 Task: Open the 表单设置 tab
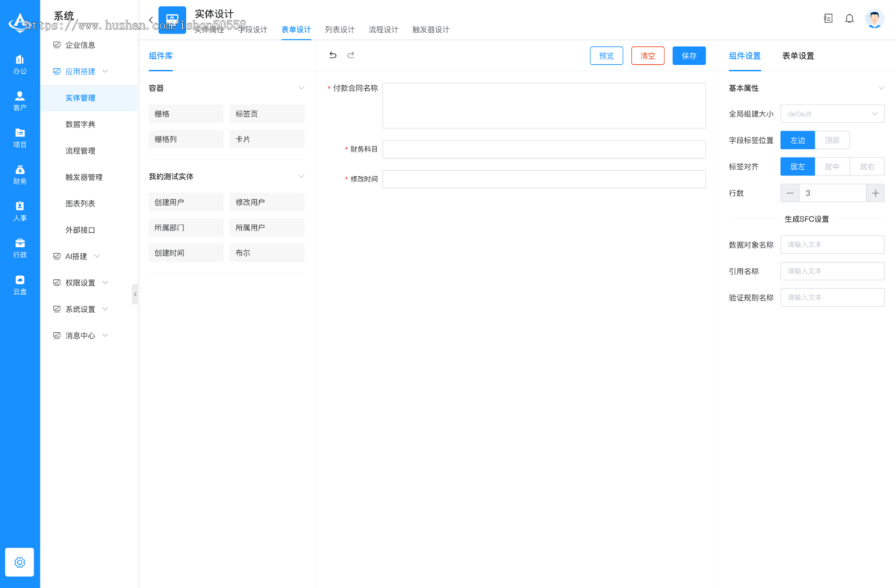(798, 56)
